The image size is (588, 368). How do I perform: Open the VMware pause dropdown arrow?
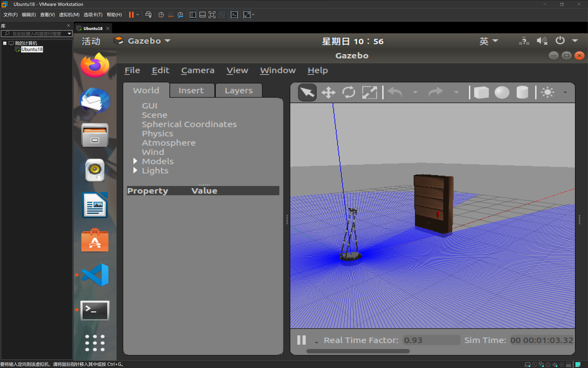[x=138, y=15]
